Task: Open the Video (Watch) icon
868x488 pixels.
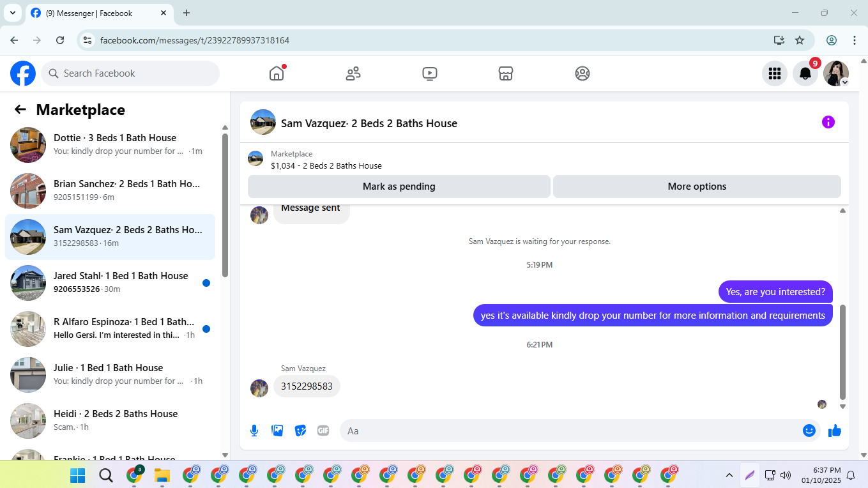Action: (x=430, y=73)
